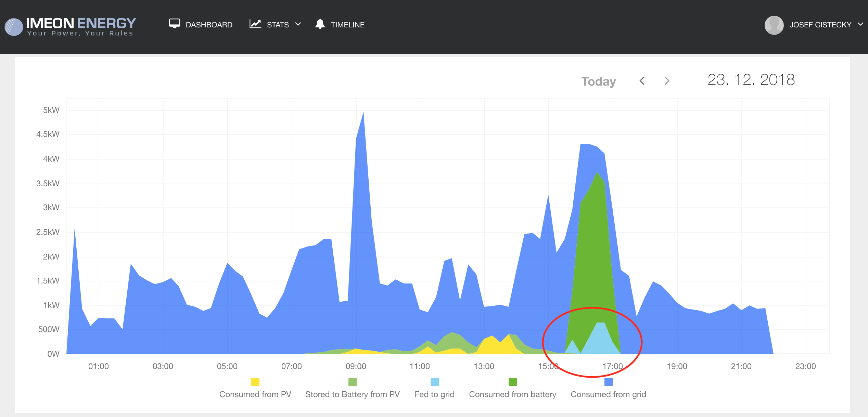Toggle Consumed from PV yellow legend swatch
Screen dimensions: 868x417
coord(255,382)
